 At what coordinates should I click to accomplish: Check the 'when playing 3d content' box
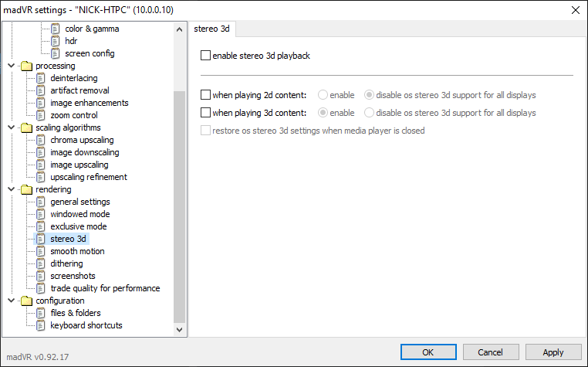click(205, 113)
